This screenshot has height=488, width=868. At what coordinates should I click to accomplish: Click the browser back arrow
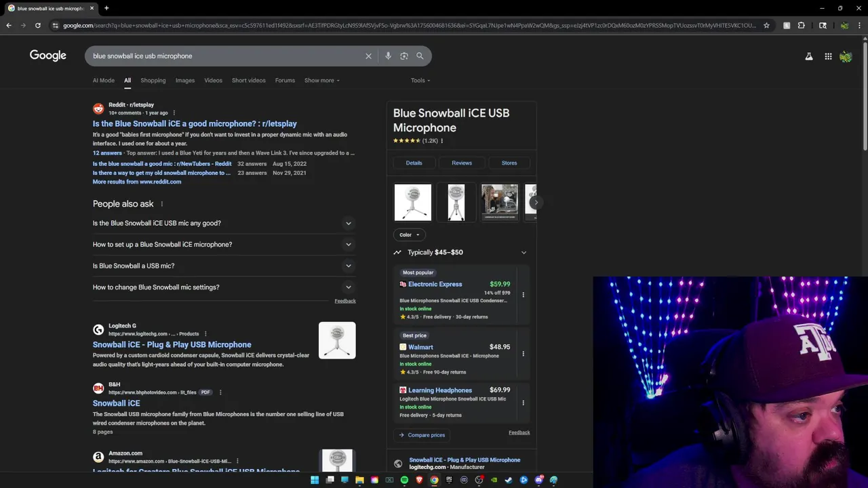(9, 25)
